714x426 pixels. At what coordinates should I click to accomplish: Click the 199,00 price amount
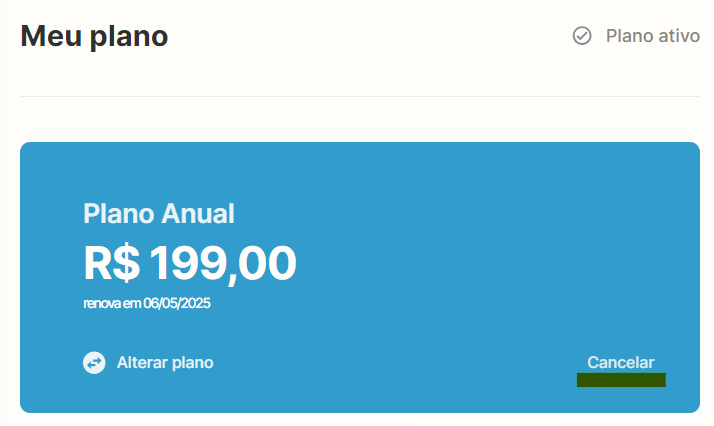pyautogui.click(x=223, y=264)
